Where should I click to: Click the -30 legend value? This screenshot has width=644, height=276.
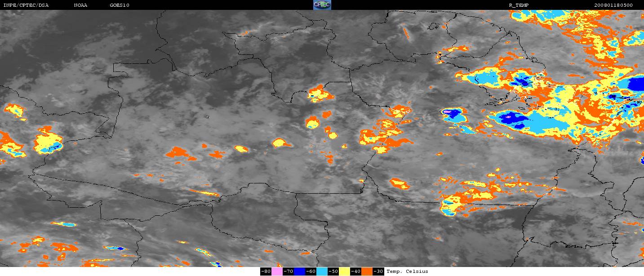(378, 272)
